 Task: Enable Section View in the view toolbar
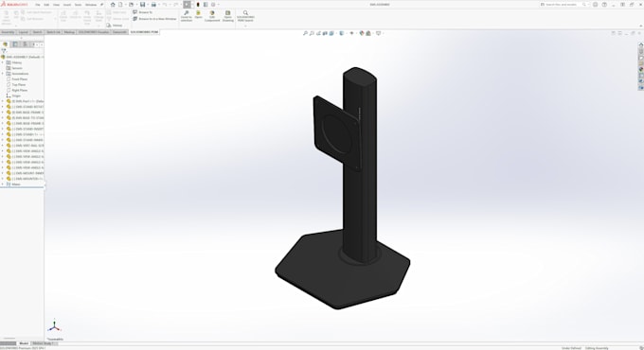[x=325, y=33]
